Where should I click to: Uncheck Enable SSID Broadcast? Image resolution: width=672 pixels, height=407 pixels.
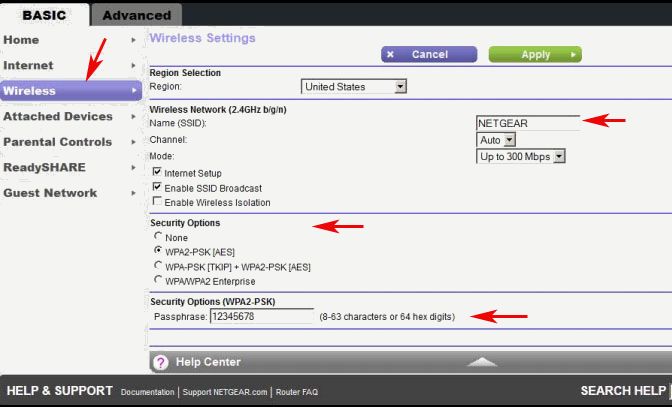pyautogui.click(x=157, y=187)
